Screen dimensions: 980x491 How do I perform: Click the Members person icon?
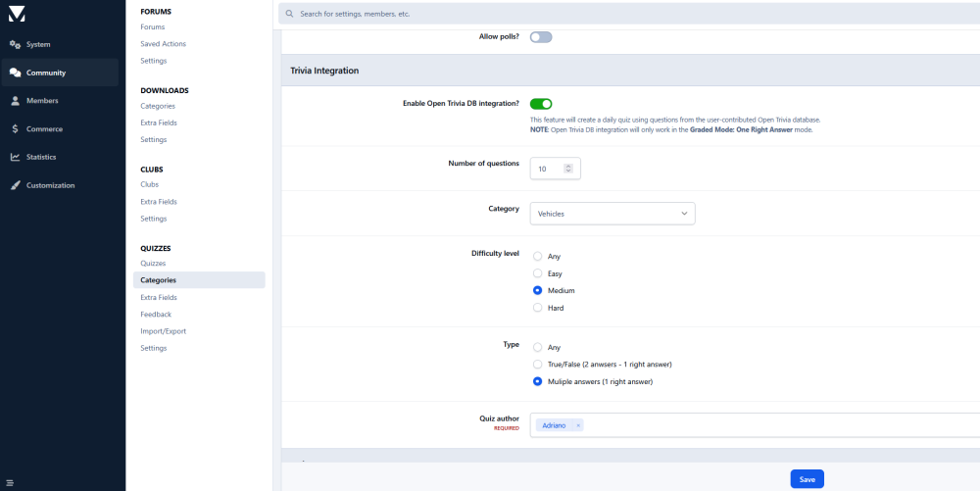tap(16, 101)
